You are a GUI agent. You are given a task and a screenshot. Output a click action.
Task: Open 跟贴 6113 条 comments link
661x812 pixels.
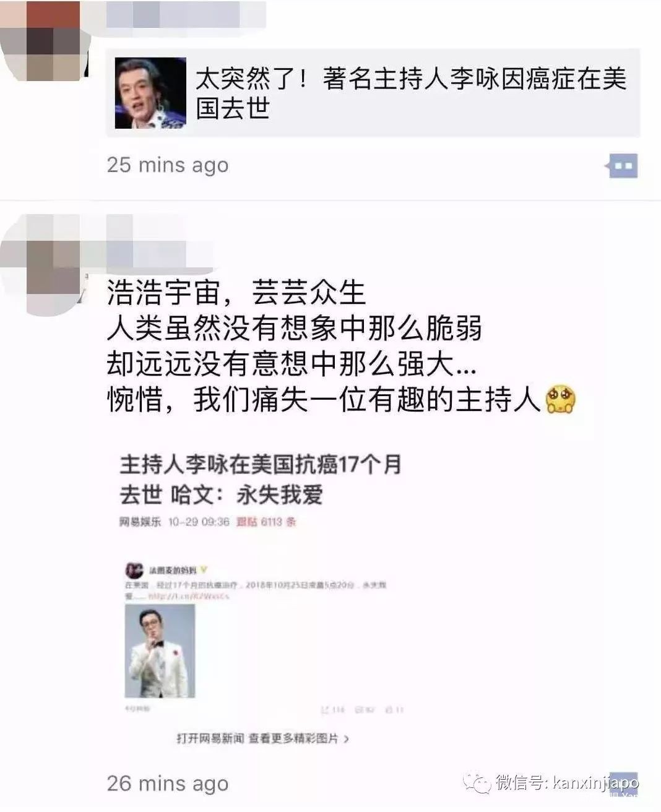pos(266,522)
